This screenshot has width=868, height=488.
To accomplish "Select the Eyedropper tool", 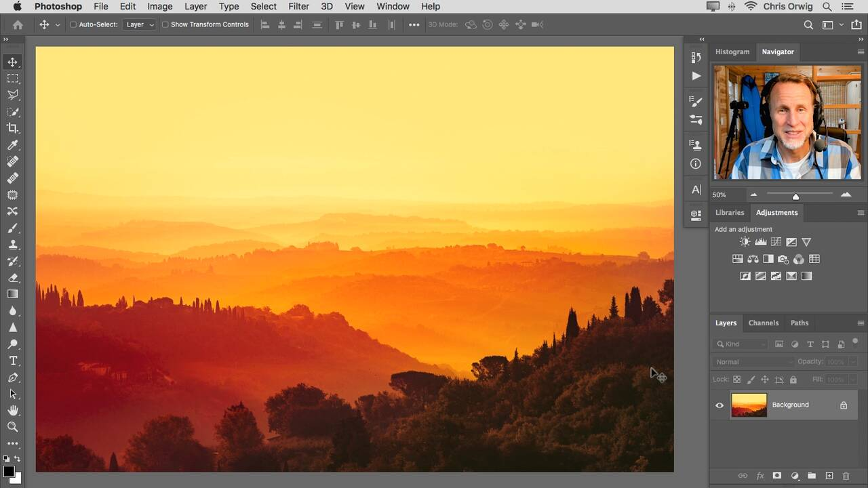I will coord(12,145).
